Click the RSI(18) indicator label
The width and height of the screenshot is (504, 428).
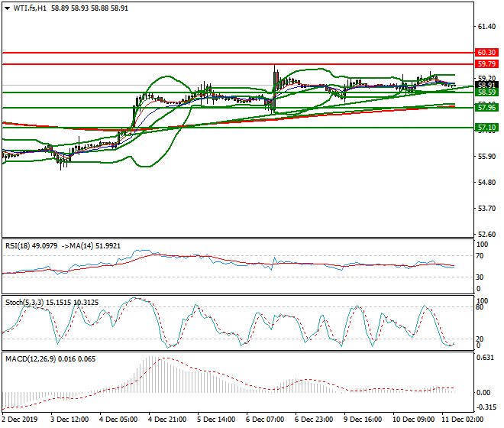pos(19,247)
